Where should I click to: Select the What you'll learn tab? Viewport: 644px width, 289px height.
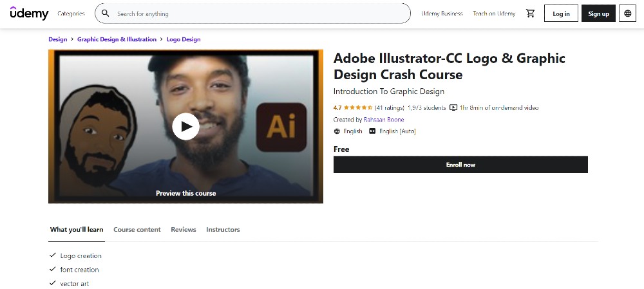77,230
